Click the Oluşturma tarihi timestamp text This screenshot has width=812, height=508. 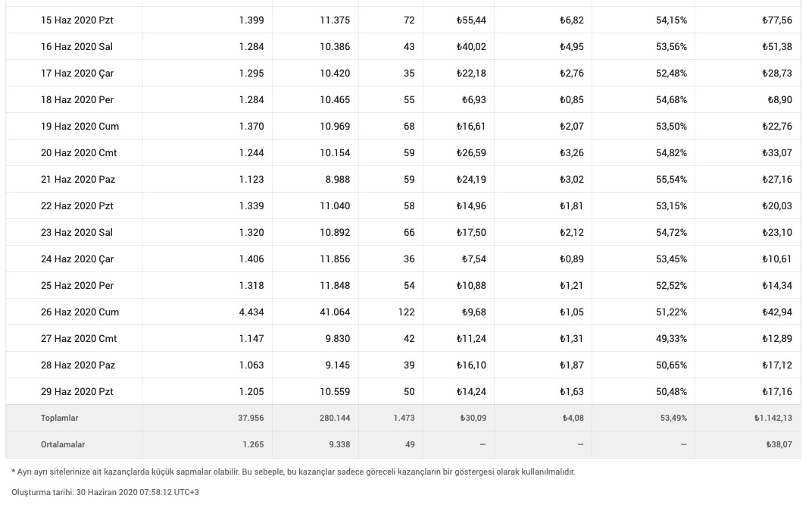click(x=105, y=492)
